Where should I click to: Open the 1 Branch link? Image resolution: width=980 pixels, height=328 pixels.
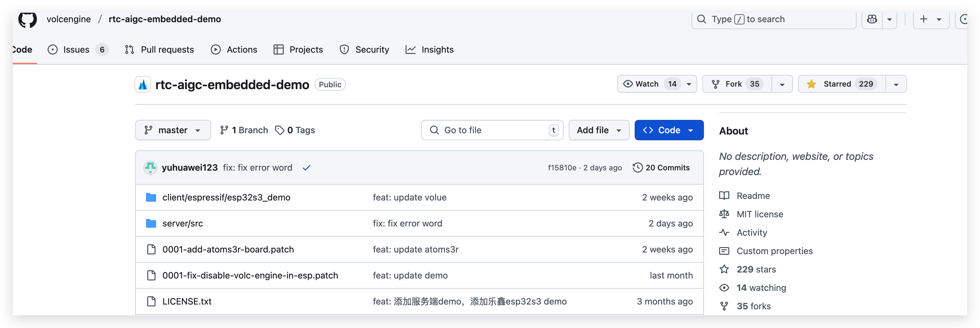click(x=244, y=130)
